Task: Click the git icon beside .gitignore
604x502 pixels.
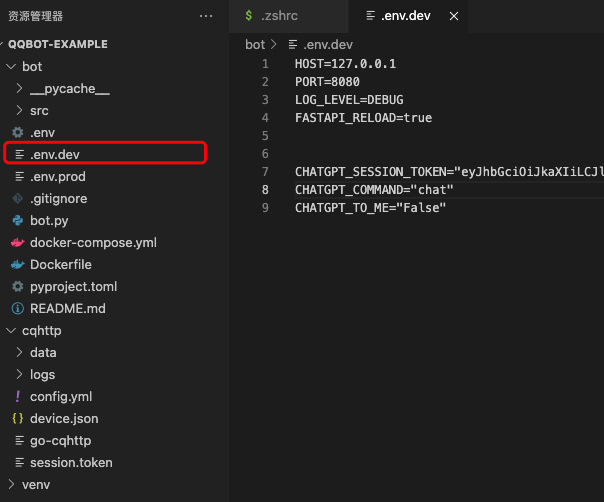Action: tap(17, 198)
